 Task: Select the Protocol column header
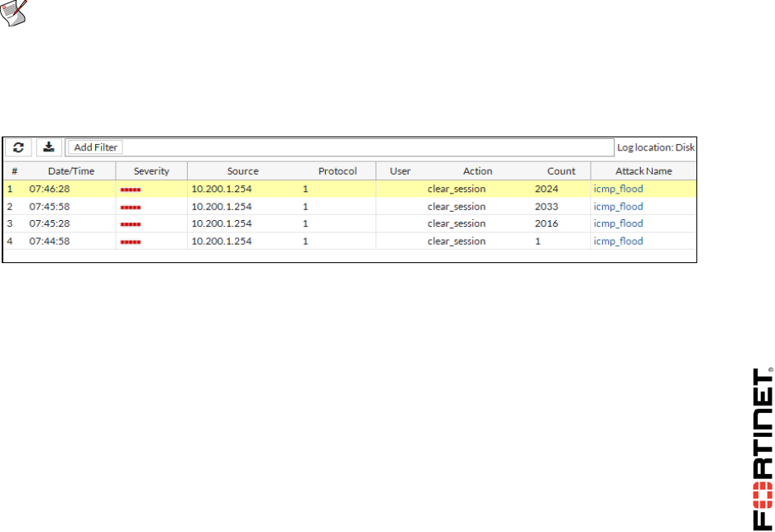[x=337, y=171]
